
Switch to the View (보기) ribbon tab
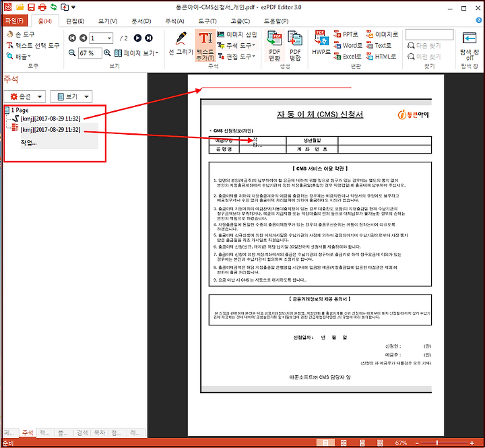coord(108,21)
